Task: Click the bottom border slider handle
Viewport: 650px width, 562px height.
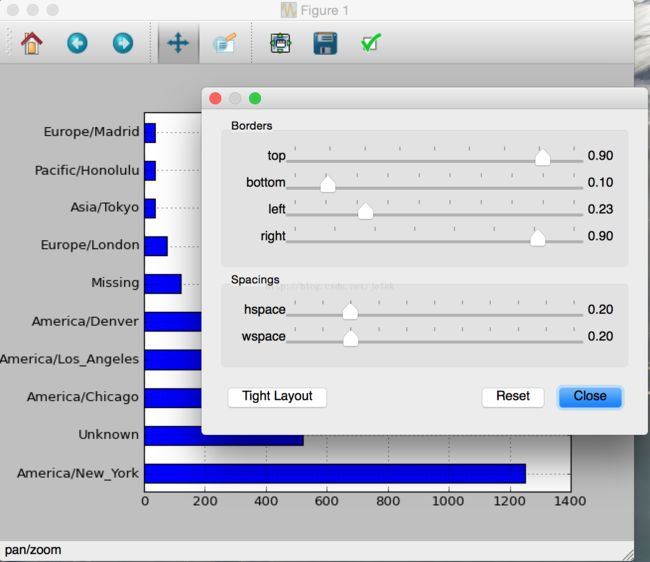Action: click(327, 184)
